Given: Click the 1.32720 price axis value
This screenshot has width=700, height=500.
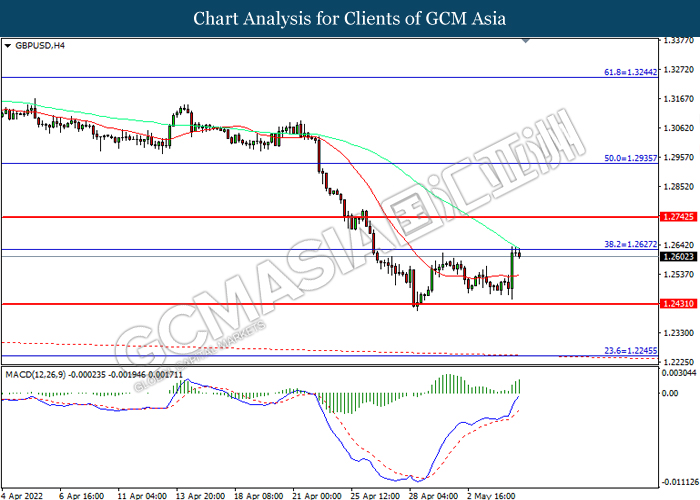Looking at the screenshot, I should (x=679, y=70).
